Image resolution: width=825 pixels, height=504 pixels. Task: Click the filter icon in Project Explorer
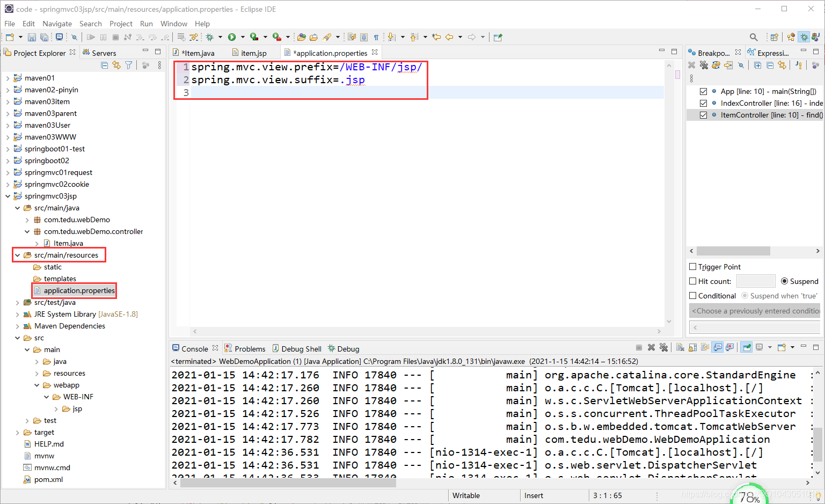tap(129, 65)
